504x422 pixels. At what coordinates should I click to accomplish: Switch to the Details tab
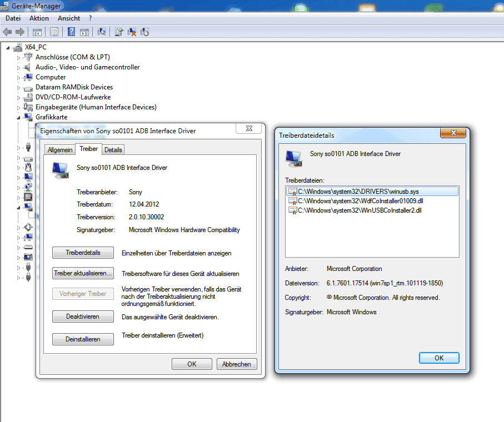click(x=113, y=150)
